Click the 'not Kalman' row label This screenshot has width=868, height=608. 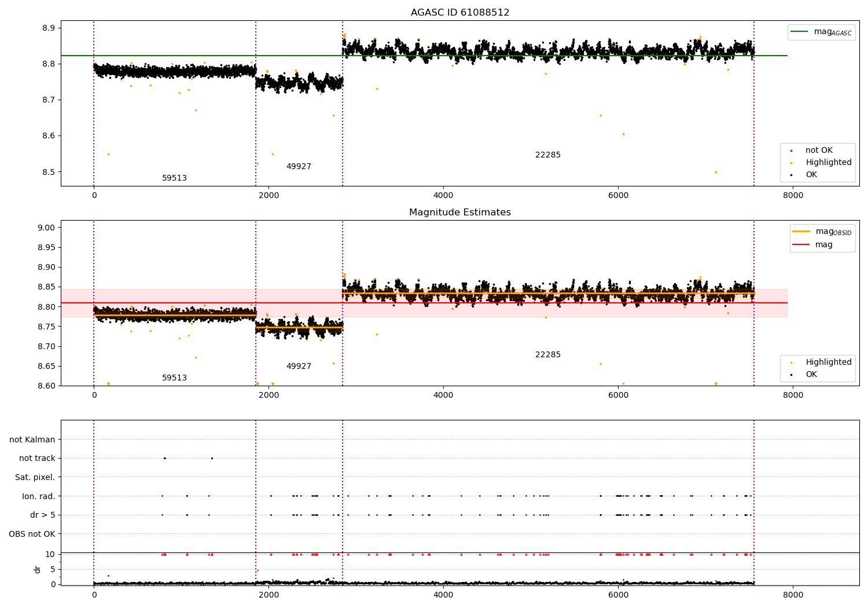(x=32, y=440)
